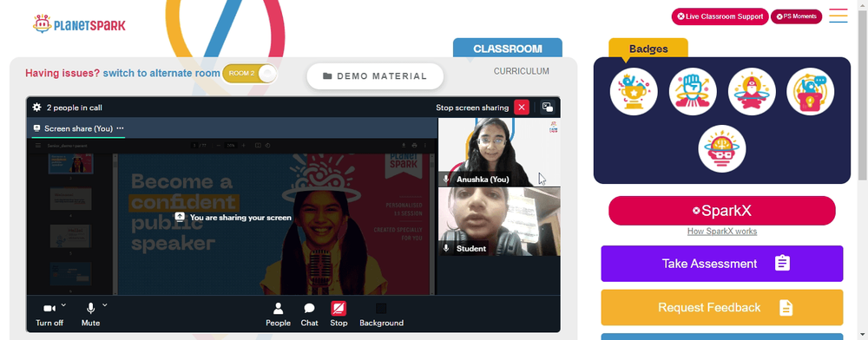
Task: Open the People panel
Action: pyautogui.click(x=278, y=315)
